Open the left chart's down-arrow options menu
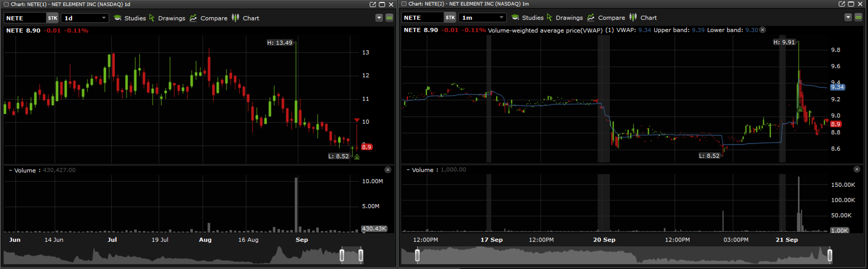 tap(379, 18)
